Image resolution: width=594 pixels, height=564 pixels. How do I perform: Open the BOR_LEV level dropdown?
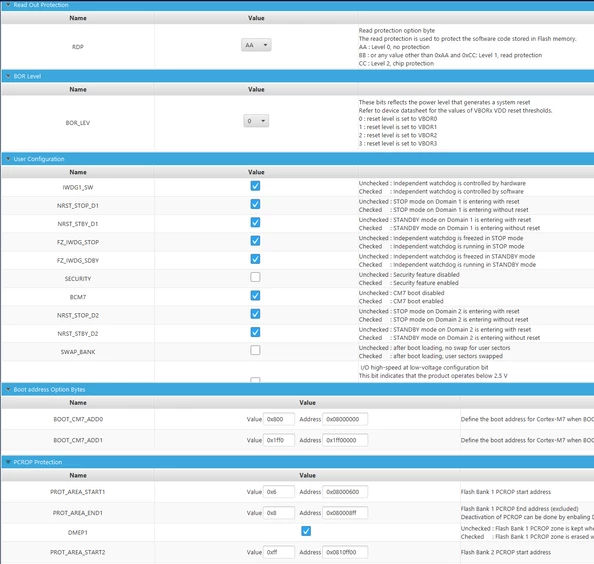pyautogui.click(x=256, y=121)
